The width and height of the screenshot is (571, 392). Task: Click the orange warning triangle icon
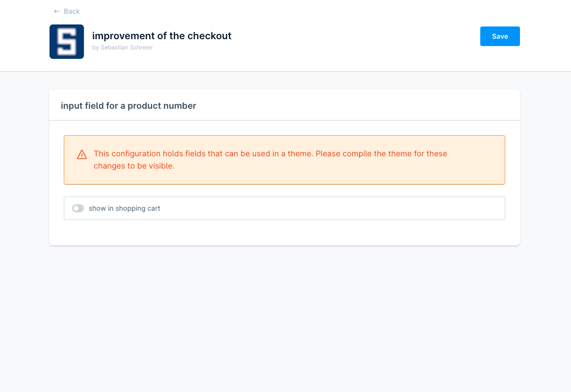(x=82, y=155)
